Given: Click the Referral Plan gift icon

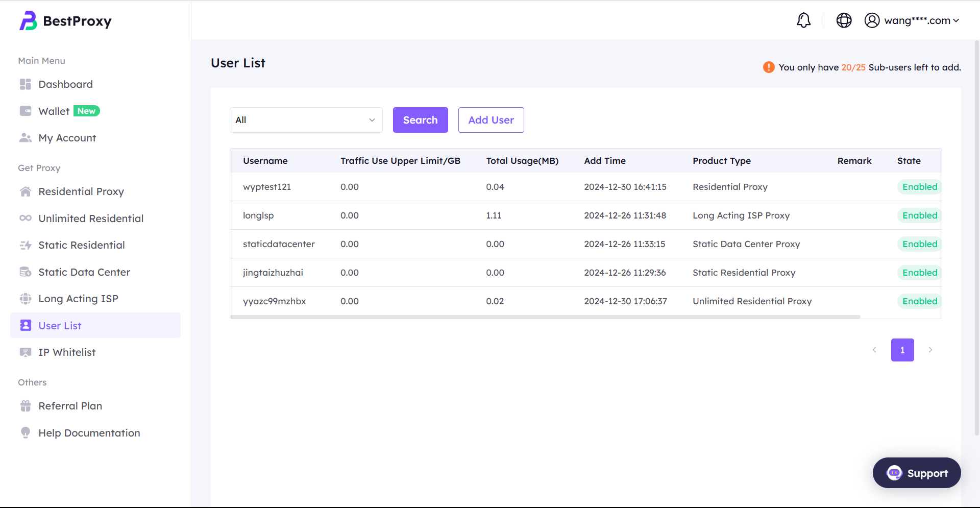Looking at the screenshot, I should [26, 406].
